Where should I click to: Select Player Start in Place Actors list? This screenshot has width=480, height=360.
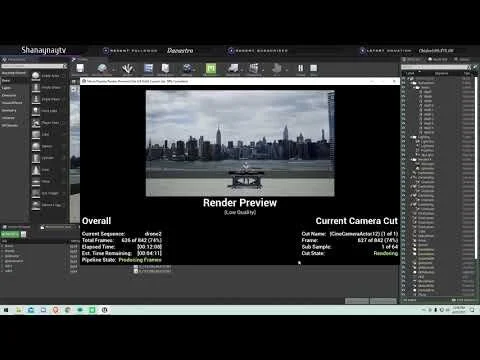(x=48, y=123)
